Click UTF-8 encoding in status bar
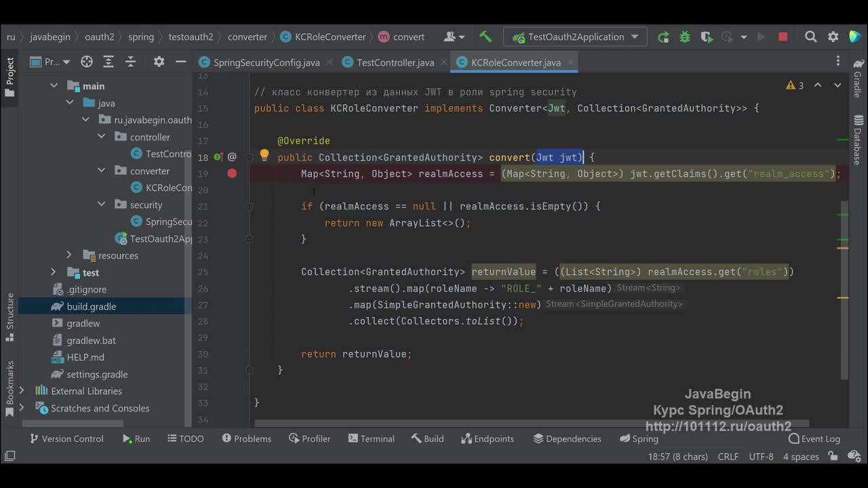Viewport: 868px width, 488px height. (x=761, y=456)
